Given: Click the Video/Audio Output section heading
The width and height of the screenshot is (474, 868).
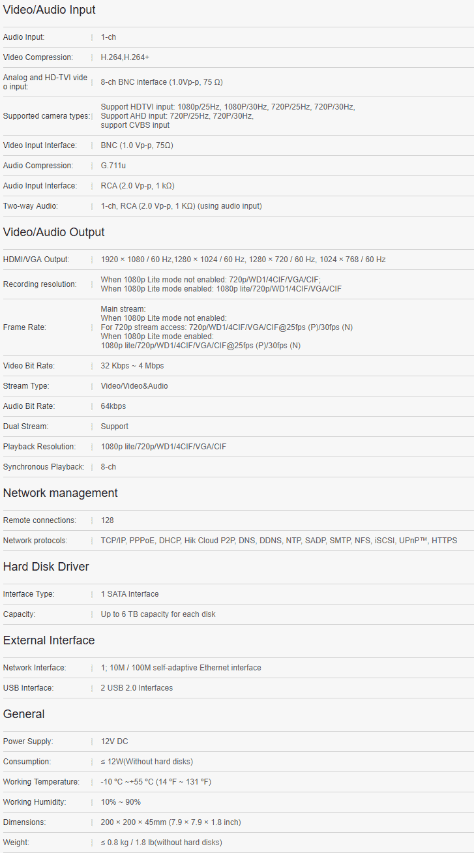Looking at the screenshot, I should [x=53, y=232].
